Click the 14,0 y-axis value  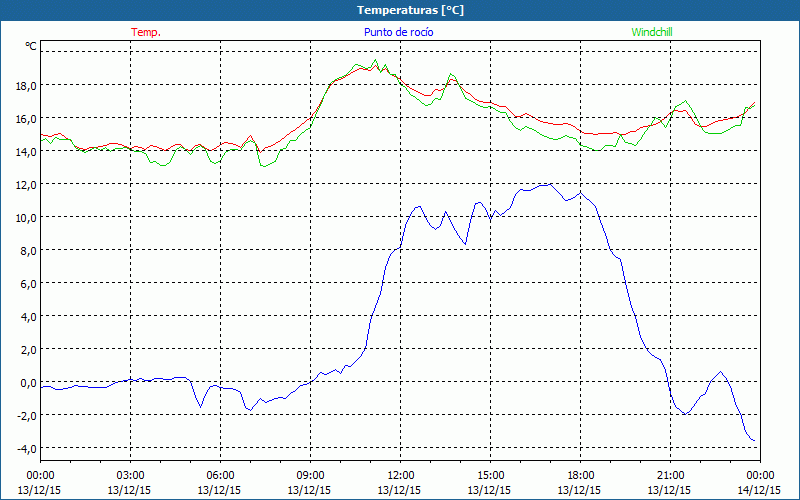click(x=26, y=152)
